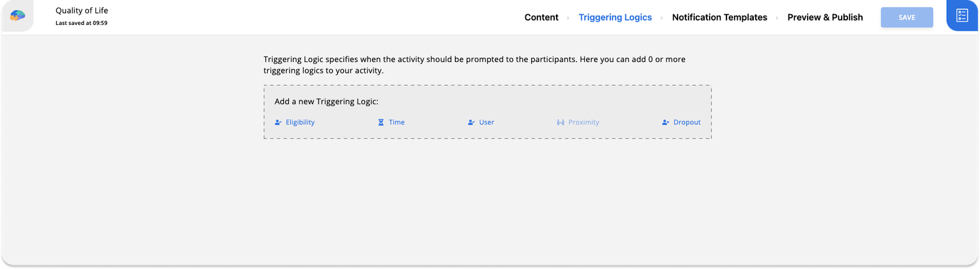Add an Eligibility triggering logic

[x=300, y=122]
